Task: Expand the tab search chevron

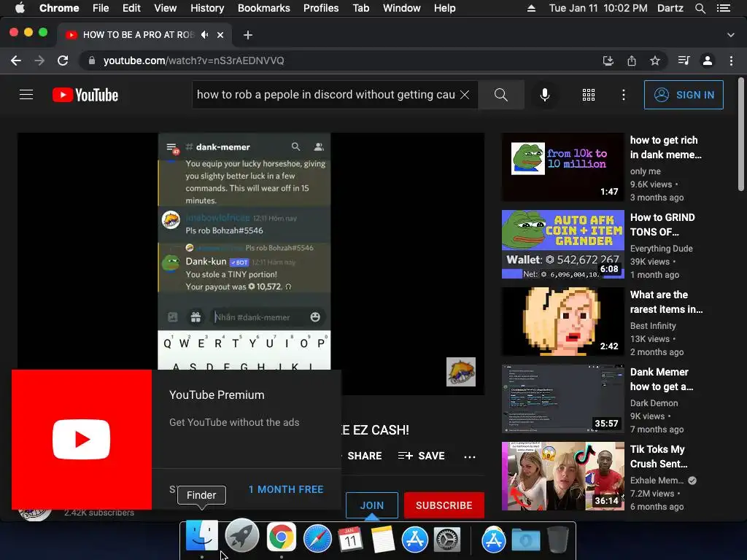Action: click(x=731, y=35)
